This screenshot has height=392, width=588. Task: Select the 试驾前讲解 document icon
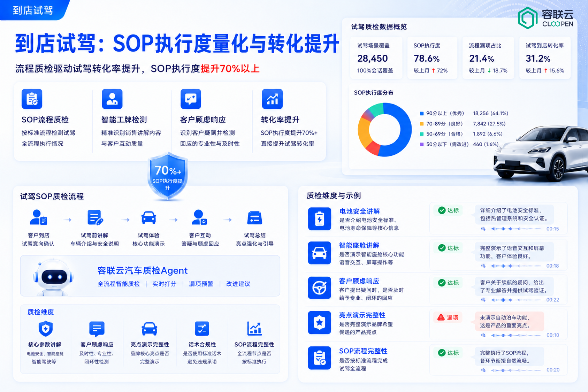[x=95, y=217]
